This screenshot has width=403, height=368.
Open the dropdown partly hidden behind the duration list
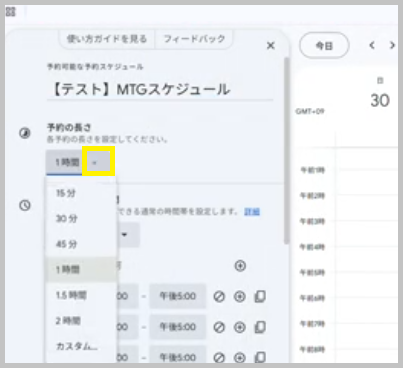coord(128,235)
